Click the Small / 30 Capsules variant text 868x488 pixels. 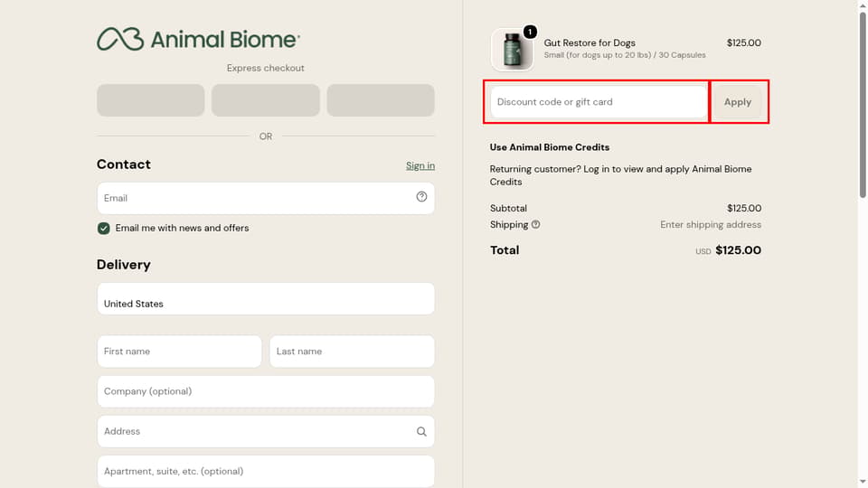click(x=625, y=55)
